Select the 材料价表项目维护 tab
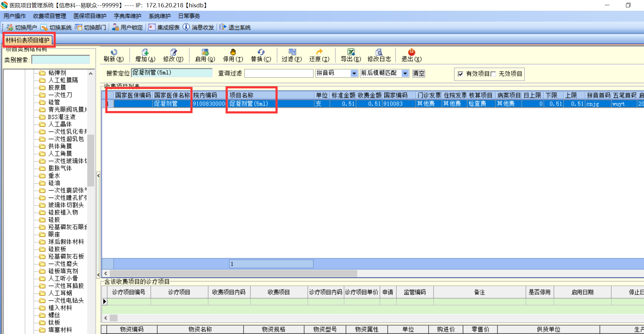Screen dimensions: 644x334 pos(28,40)
